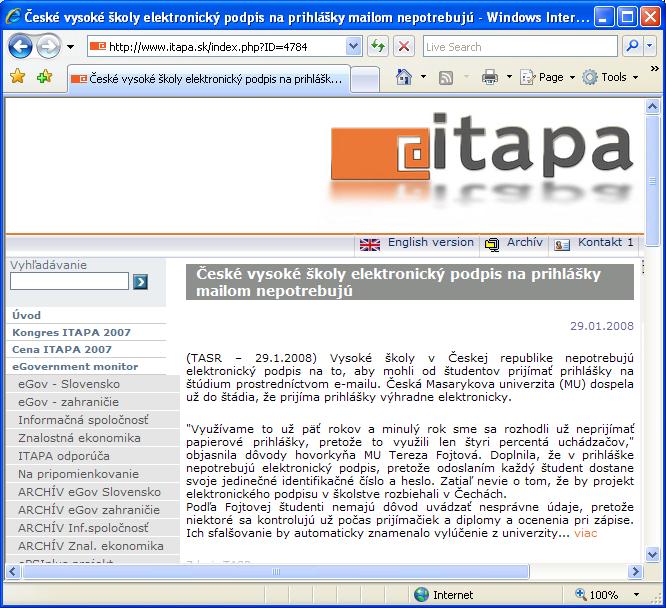The width and height of the screenshot is (666, 608).
Task: Open ITAPA odporúča submenu item
Action: [x=93, y=456]
